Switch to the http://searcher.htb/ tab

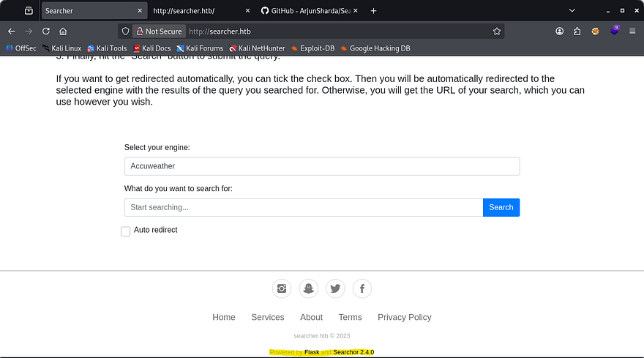click(x=198, y=11)
